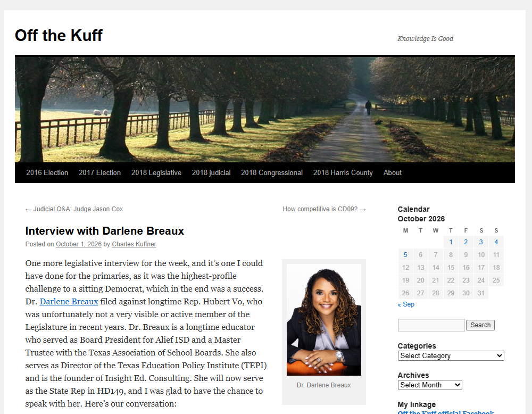Click the Dr. Darlene Breaux portrait photo

(324, 320)
